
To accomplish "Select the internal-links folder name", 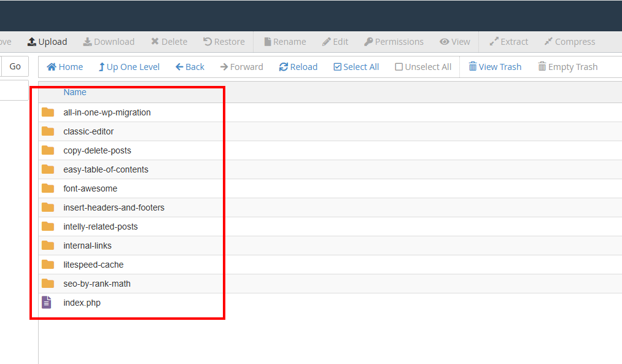I will pyautogui.click(x=87, y=246).
